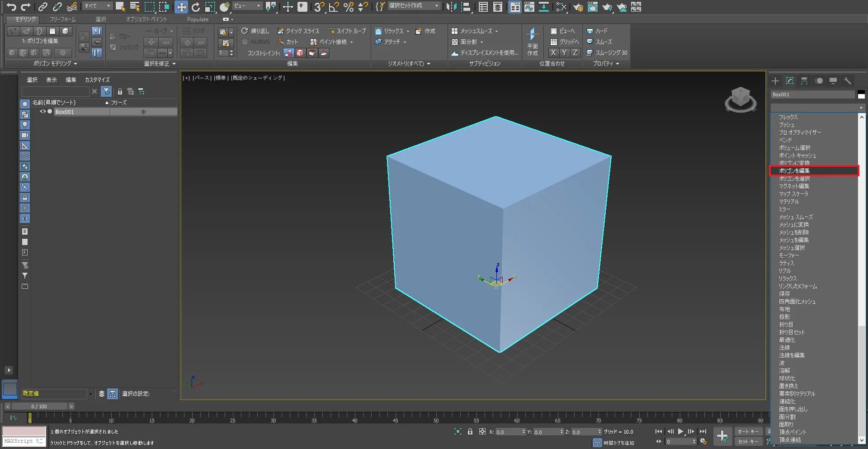Open the Curve Editor icon
Image resolution: width=868 pixels, height=449 pixels.
tap(529, 7)
